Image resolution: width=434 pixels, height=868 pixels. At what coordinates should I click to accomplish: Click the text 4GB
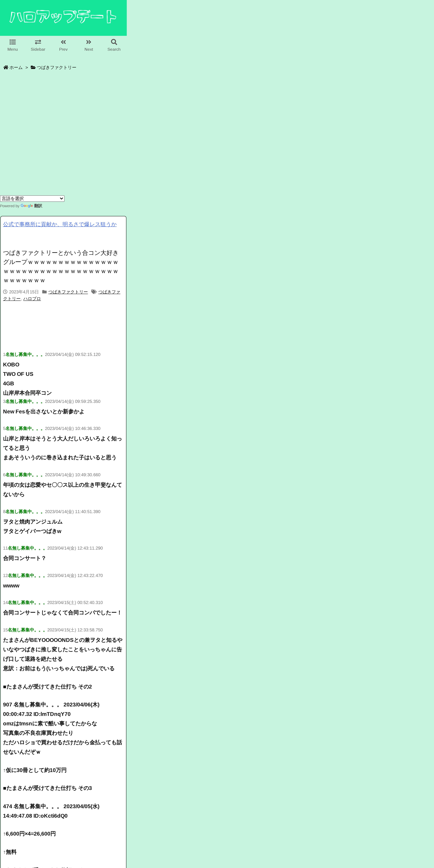(x=8, y=383)
